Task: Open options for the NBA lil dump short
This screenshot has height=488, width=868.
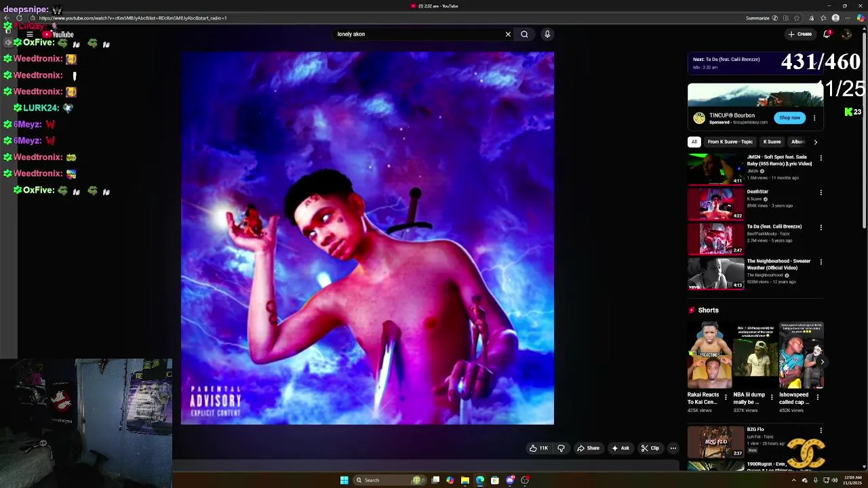Action: (771, 397)
